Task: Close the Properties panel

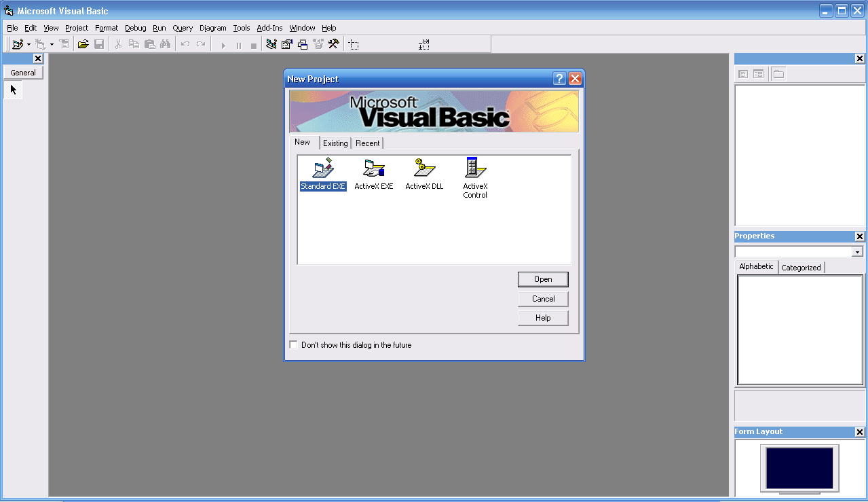Action: click(x=860, y=236)
